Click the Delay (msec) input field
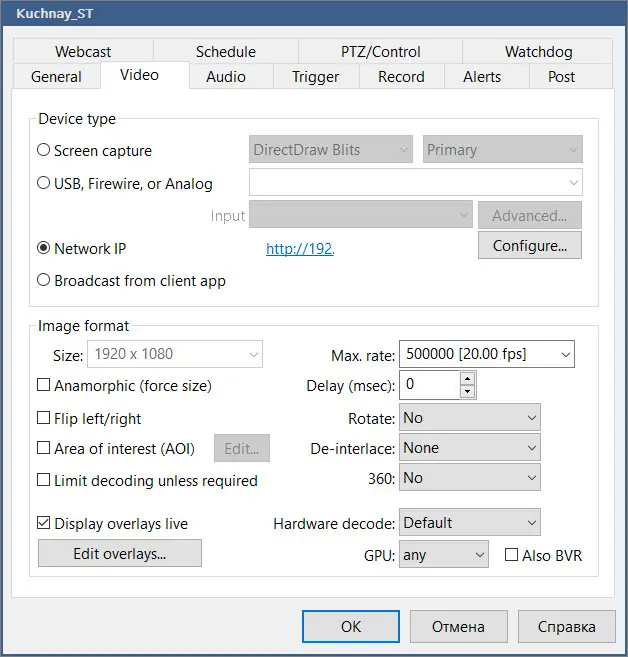 tap(429, 385)
